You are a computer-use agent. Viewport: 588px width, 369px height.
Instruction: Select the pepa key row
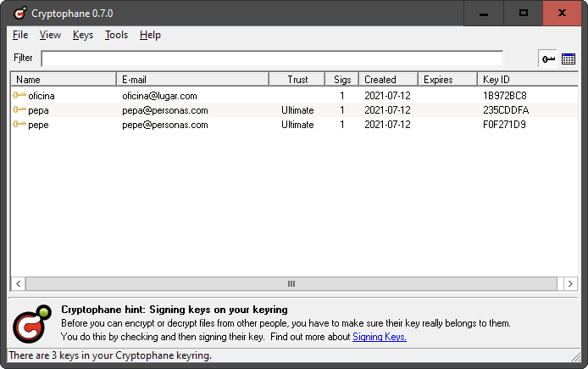(294, 110)
